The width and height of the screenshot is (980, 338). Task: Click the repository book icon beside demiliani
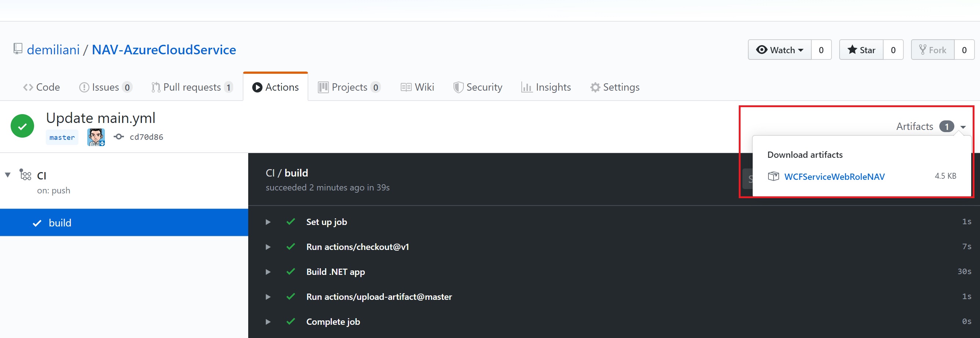coord(18,49)
